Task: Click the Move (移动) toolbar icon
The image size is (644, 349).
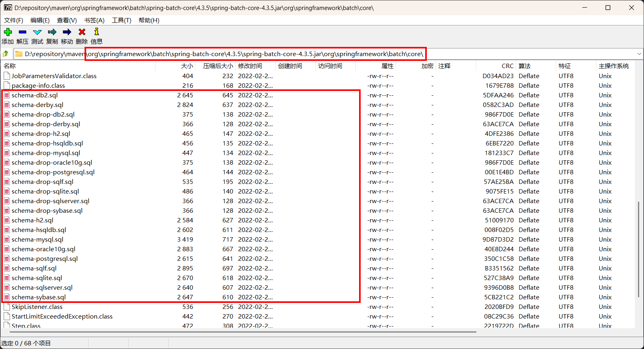Action: tap(67, 32)
